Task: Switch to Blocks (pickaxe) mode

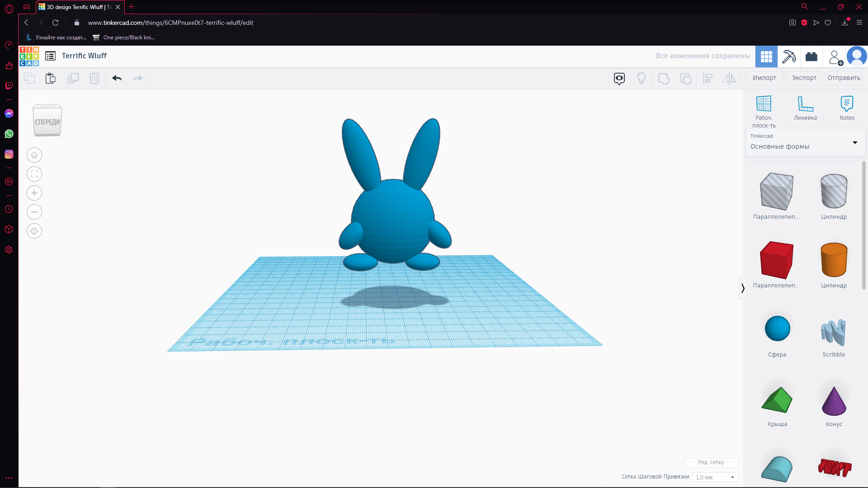Action: pos(789,56)
